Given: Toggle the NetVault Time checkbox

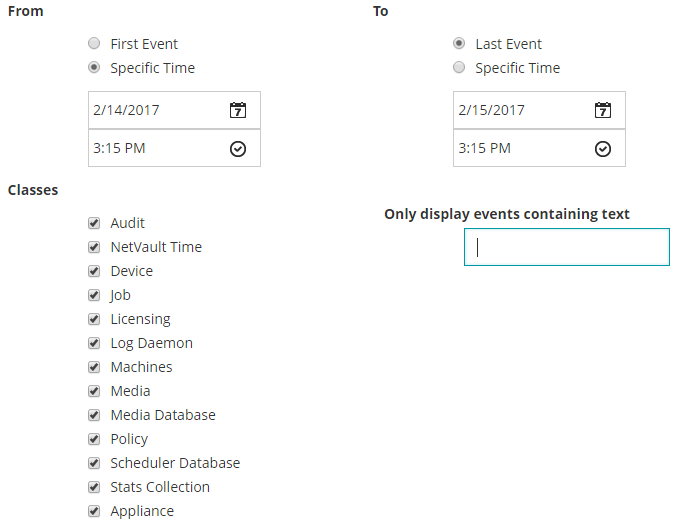Looking at the screenshot, I should (94, 247).
